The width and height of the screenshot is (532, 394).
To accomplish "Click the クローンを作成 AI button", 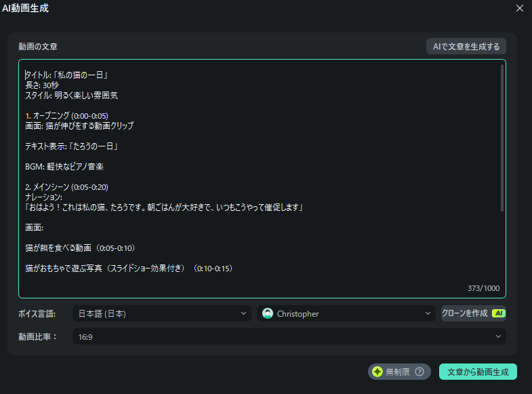I will [x=474, y=313].
